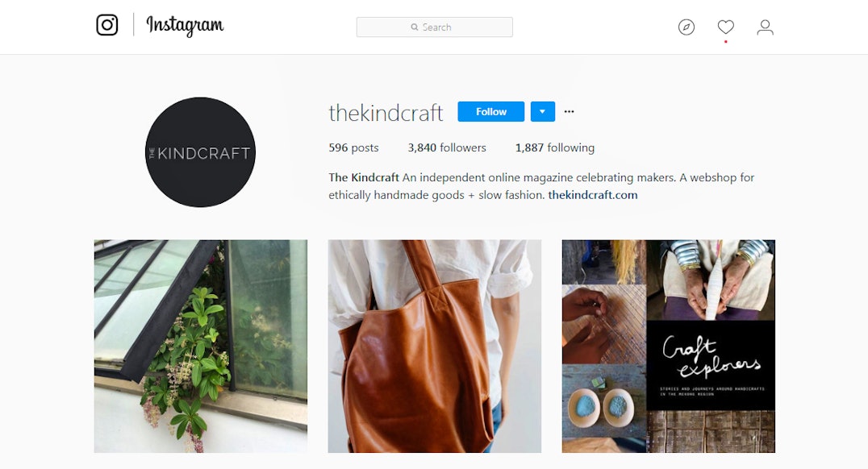This screenshot has width=868, height=469.
Task: Follow thekindcraft account
Action: (491, 112)
